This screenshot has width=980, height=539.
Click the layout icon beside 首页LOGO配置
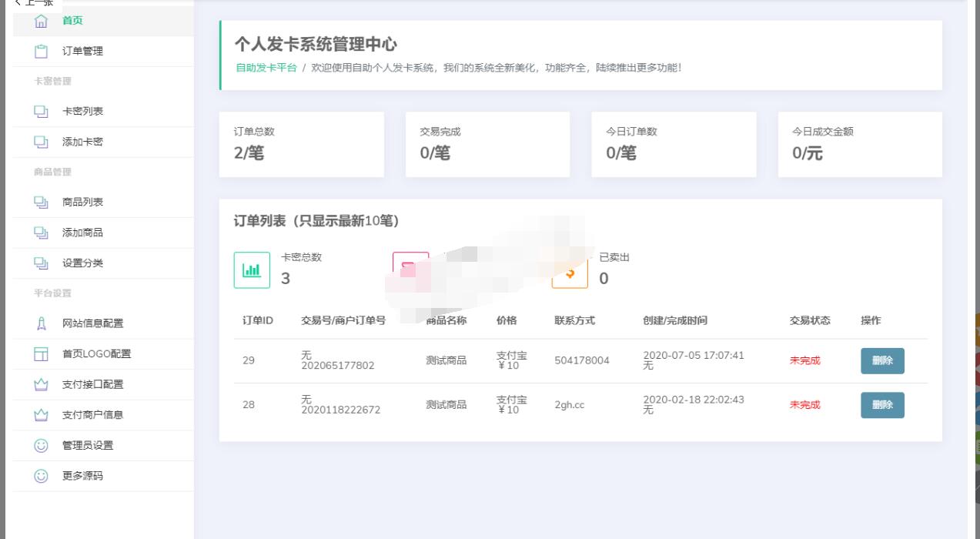[41, 354]
